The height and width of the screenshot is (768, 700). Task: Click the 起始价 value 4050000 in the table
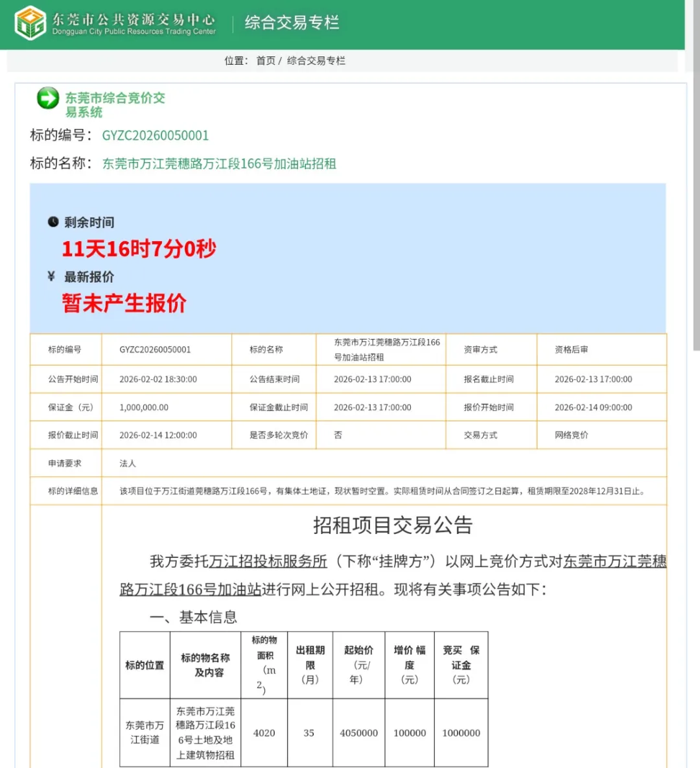358,733
